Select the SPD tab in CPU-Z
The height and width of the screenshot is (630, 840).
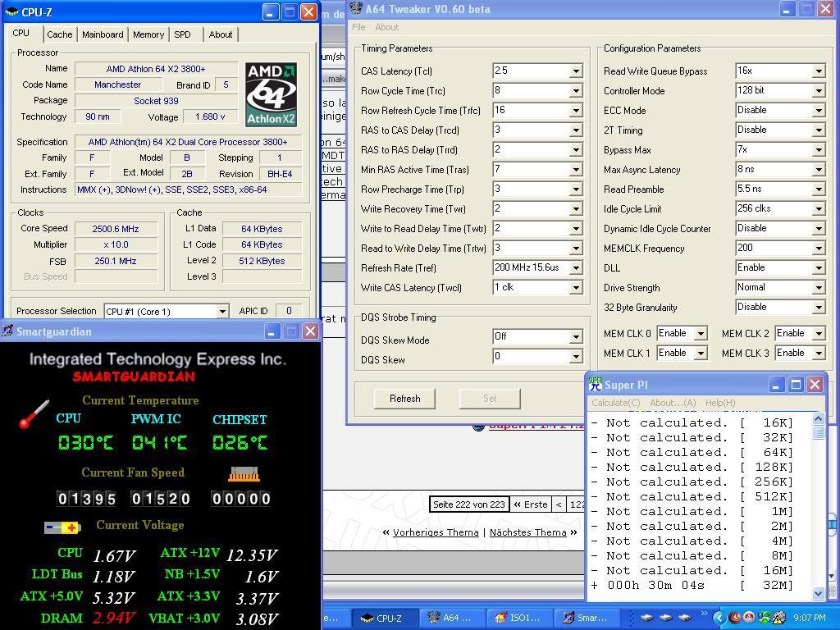tap(182, 34)
